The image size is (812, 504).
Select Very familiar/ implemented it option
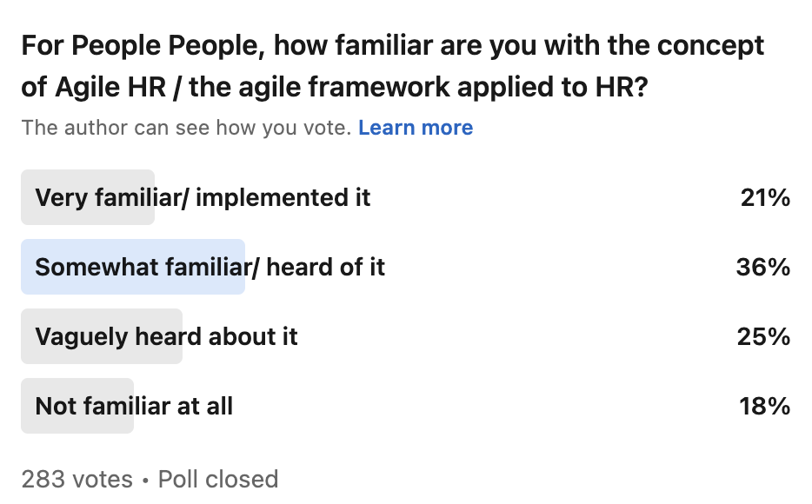tap(203, 197)
